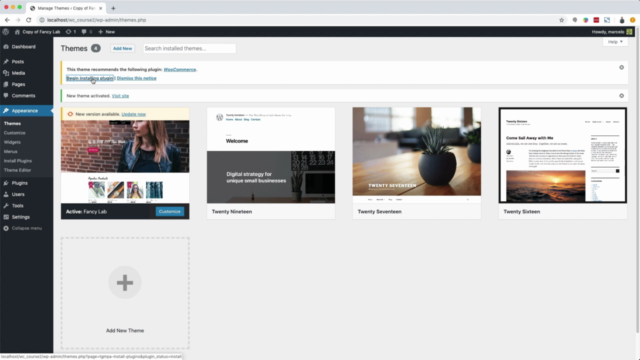This screenshot has width=640, height=360.
Task: Click the Posts pin icon
Action: pyautogui.click(x=6, y=62)
